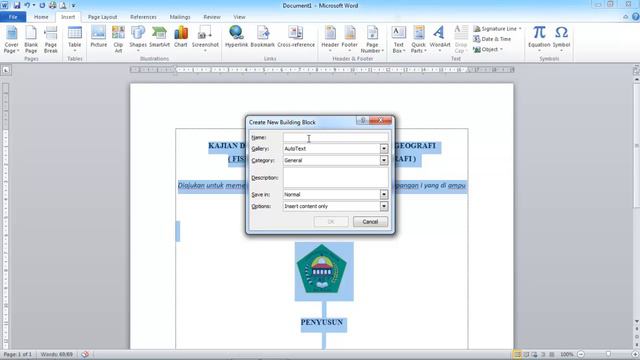Open the Category dropdown showing General
Image resolution: width=640 pixels, height=360 pixels.
coord(384,160)
